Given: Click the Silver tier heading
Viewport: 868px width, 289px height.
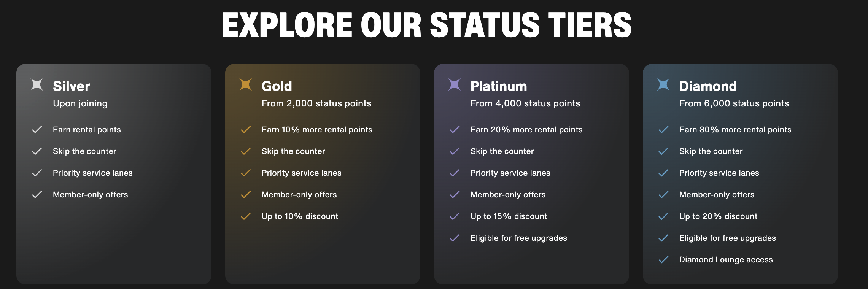Looking at the screenshot, I should [72, 86].
